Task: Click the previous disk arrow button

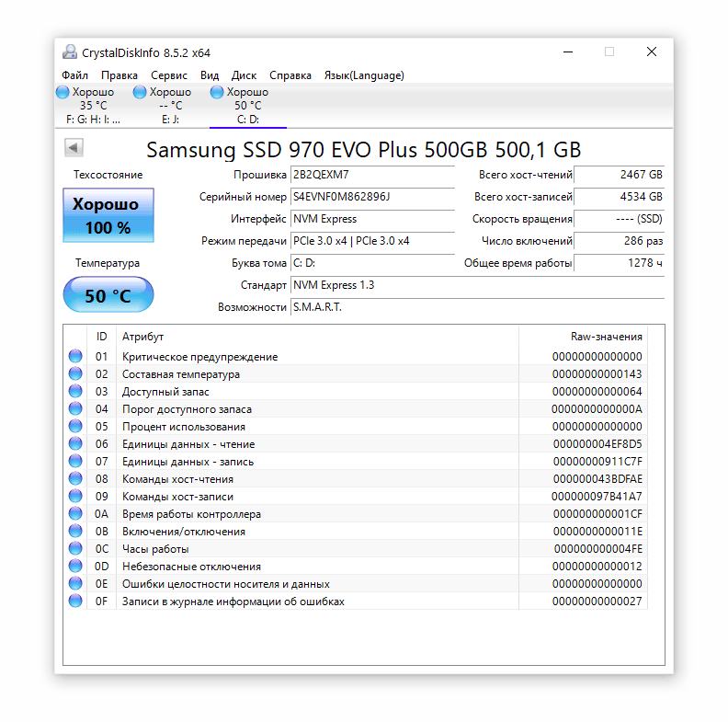Action: coord(74,148)
